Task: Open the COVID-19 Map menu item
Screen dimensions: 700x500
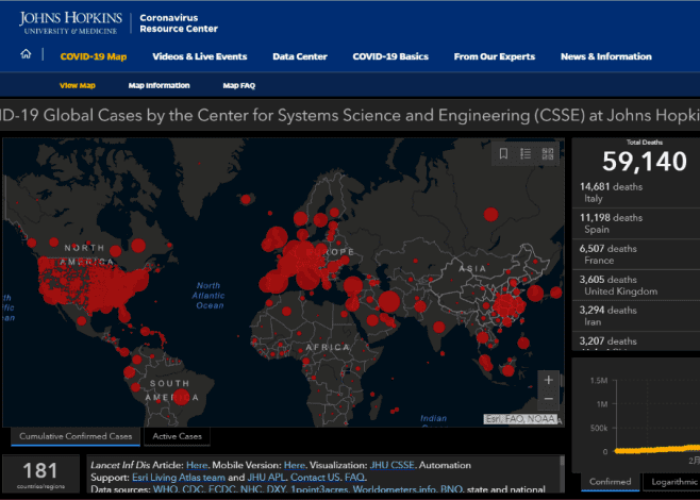Action: click(x=93, y=57)
